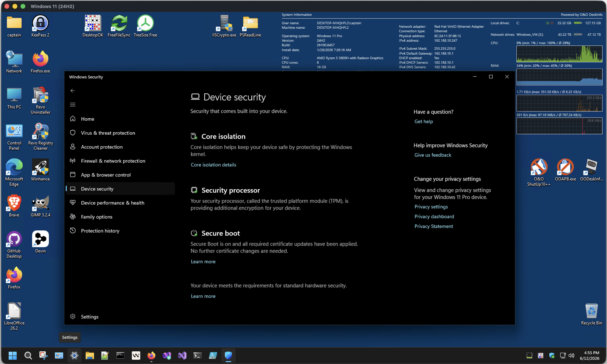The height and width of the screenshot is (364, 607).
Task: Click the Core isolation chip icon
Action: (x=194, y=136)
